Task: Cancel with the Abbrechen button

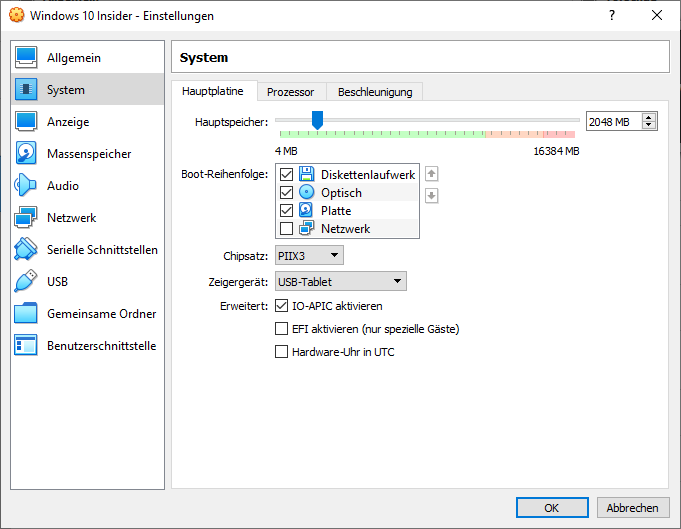Action: [x=633, y=508]
